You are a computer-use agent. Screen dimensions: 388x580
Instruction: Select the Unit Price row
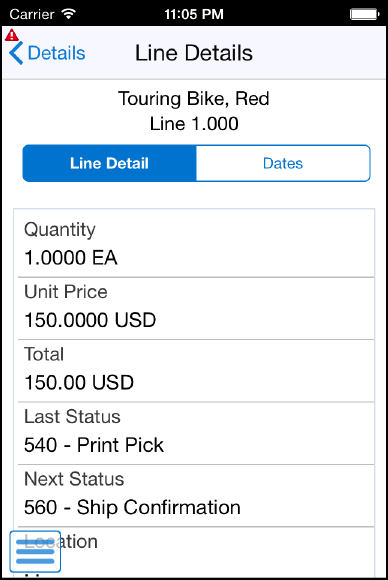(x=196, y=308)
